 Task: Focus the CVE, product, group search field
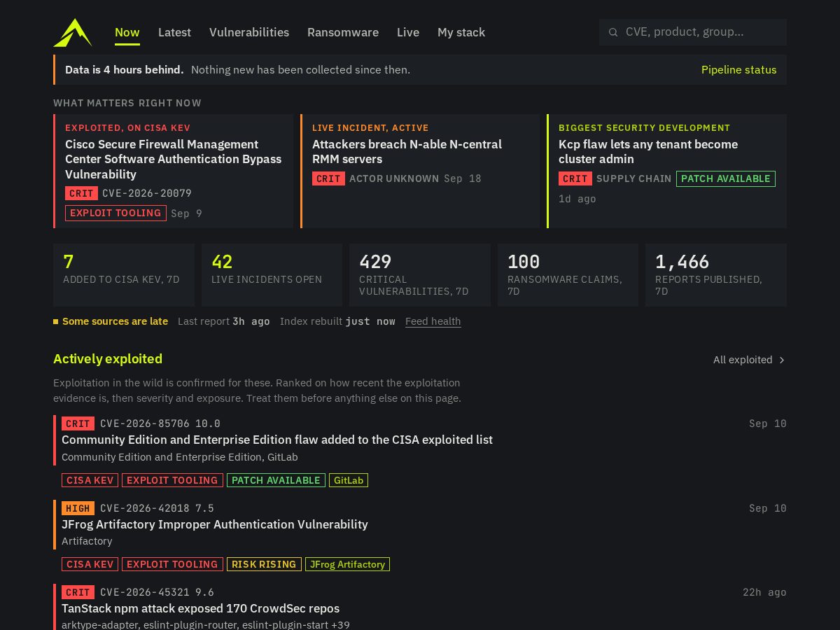(x=693, y=32)
